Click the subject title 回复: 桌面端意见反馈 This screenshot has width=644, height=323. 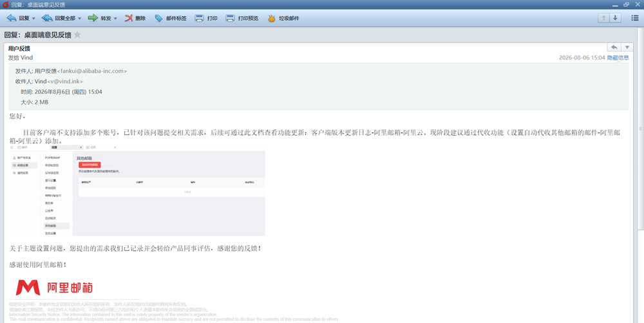pyautogui.click(x=37, y=35)
